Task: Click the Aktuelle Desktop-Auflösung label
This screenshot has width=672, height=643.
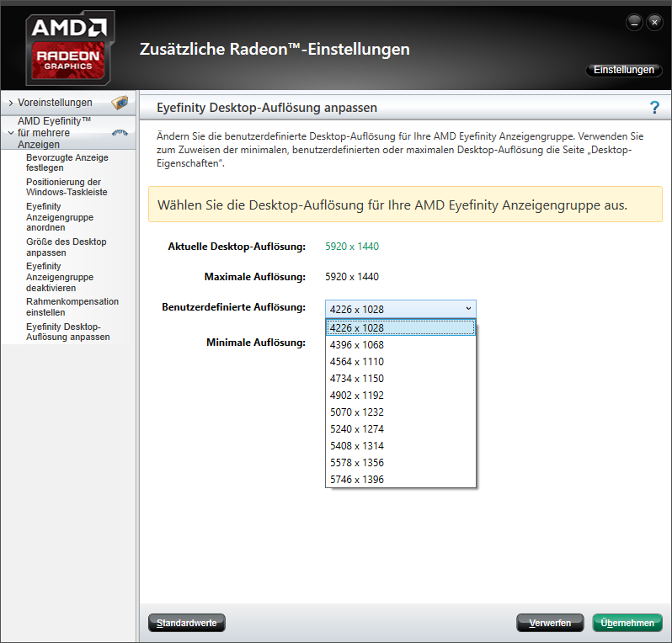Action: (237, 247)
